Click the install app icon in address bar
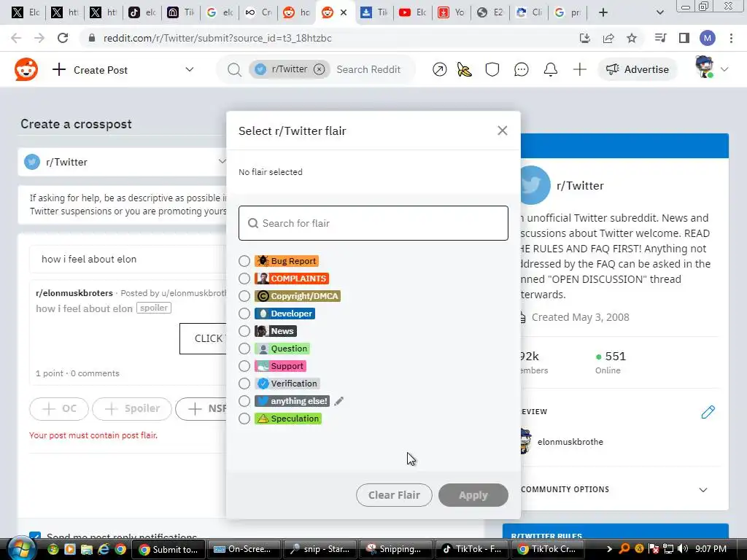Screen dimensions: 747x560 point(585,38)
